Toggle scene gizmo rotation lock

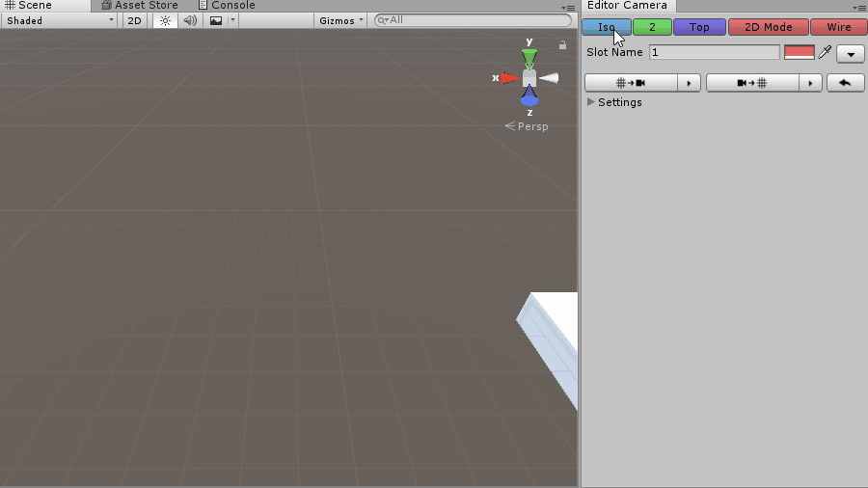coord(562,45)
